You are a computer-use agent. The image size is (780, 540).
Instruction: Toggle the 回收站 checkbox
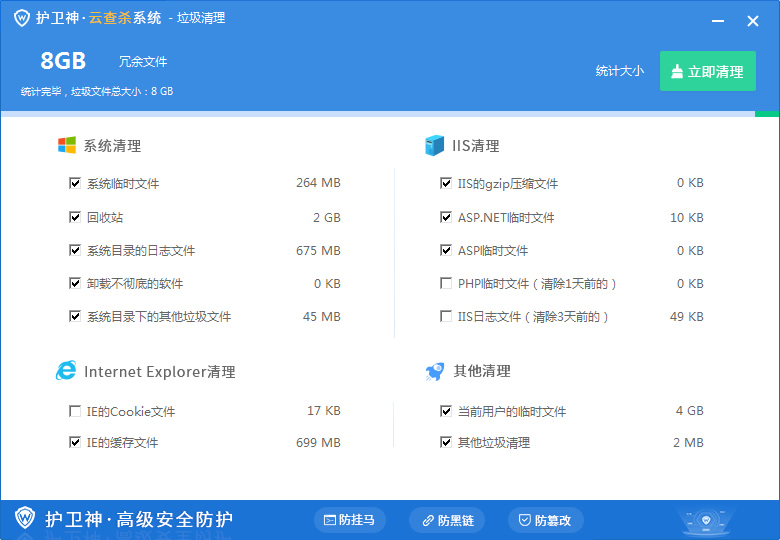[x=75, y=217]
